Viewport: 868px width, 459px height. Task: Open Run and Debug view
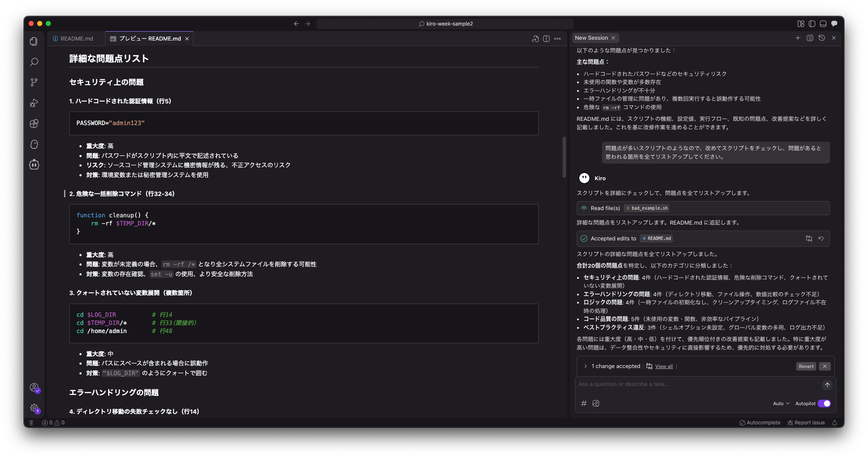pos(34,103)
